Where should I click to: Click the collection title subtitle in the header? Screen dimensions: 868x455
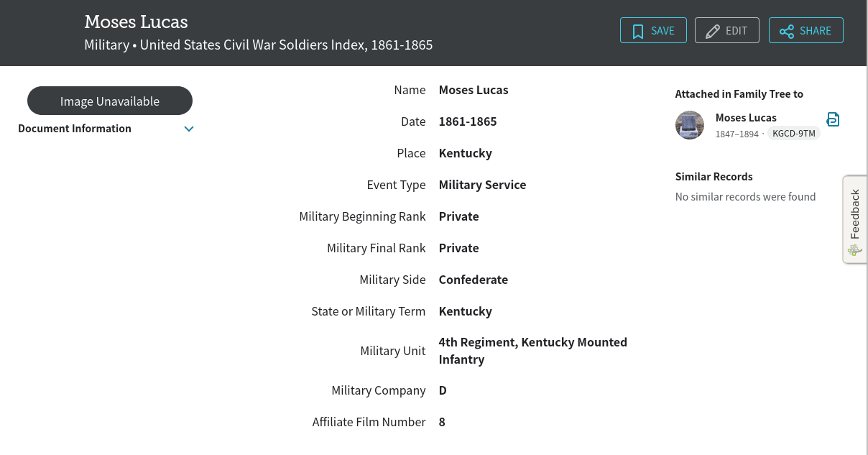[258, 45]
